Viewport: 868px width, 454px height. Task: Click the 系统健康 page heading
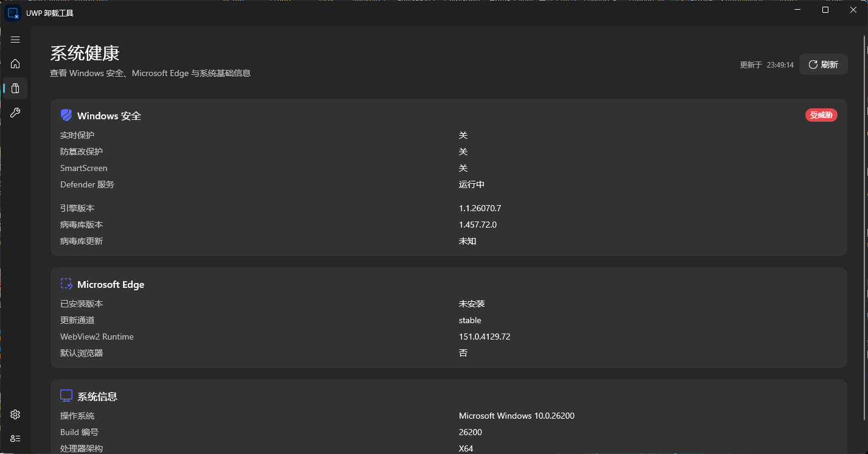(x=85, y=54)
